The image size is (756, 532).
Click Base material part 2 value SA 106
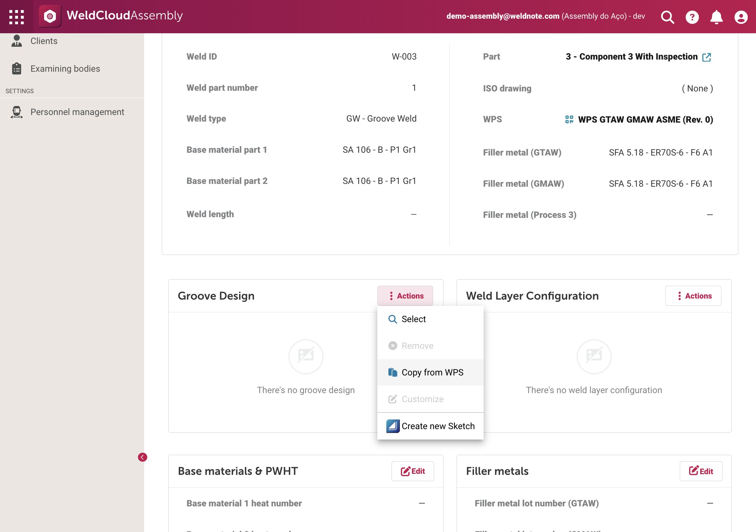click(x=379, y=181)
